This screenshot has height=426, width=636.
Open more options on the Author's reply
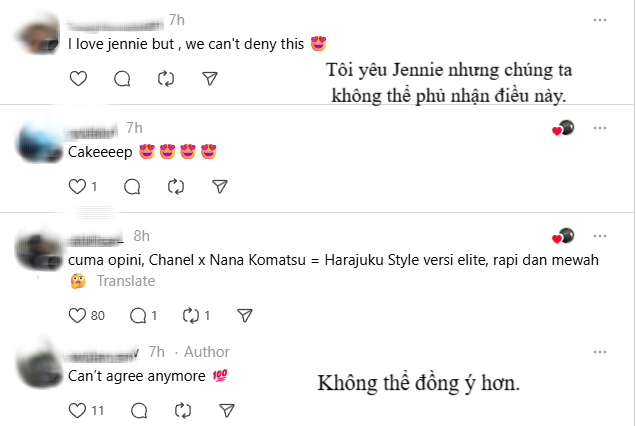[x=599, y=352]
